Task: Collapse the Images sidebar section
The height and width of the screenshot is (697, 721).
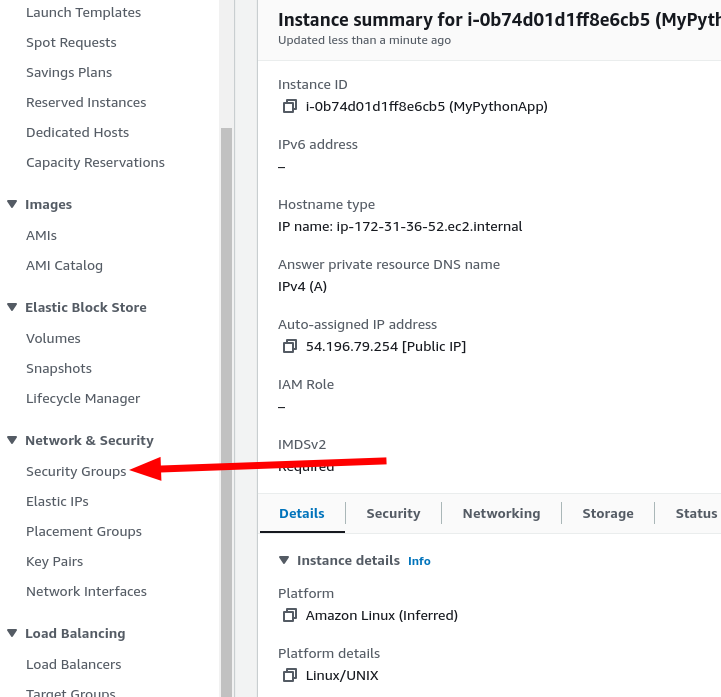Action: tap(12, 204)
